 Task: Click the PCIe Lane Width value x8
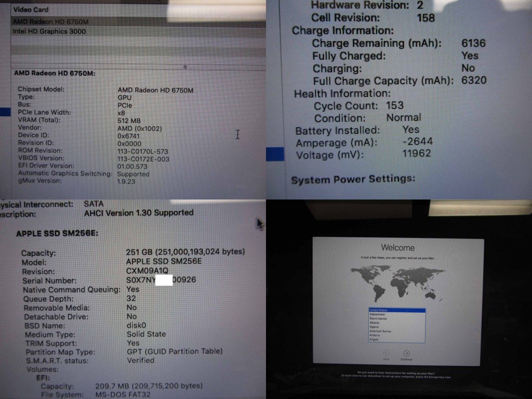[121, 113]
